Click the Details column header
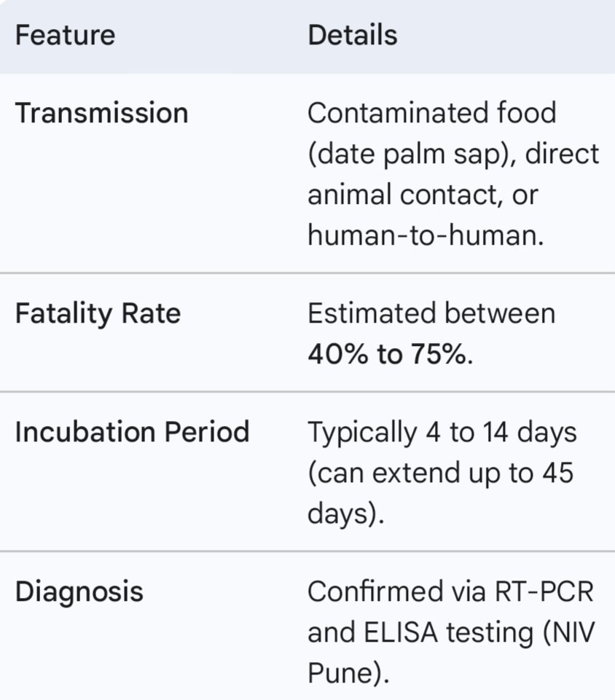 [x=353, y=35]
